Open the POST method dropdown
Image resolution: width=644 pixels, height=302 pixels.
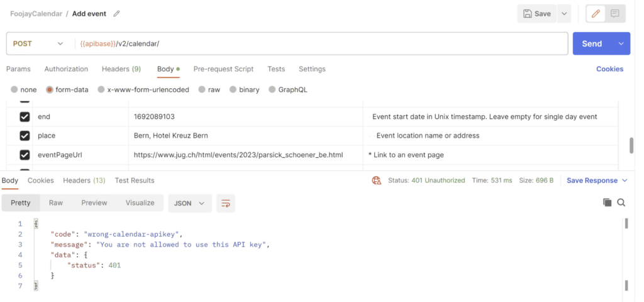(x=38, y=43)
